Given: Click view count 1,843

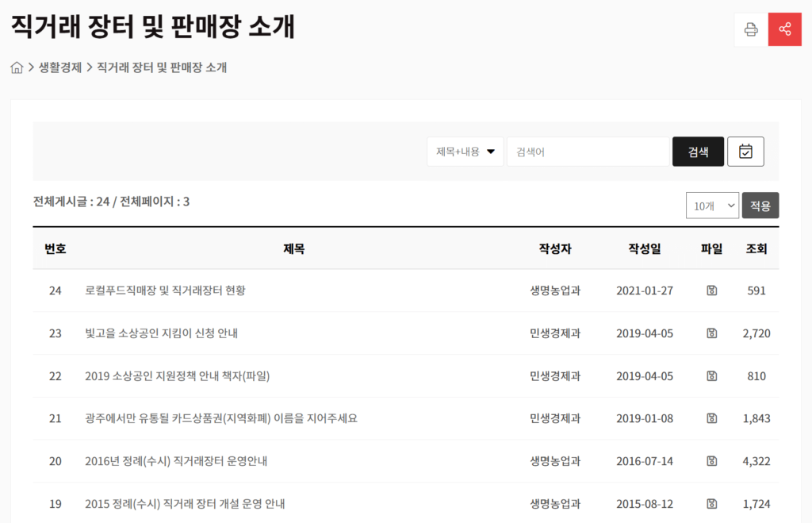Looking at the screenshot, I should [x=756, y=418].
